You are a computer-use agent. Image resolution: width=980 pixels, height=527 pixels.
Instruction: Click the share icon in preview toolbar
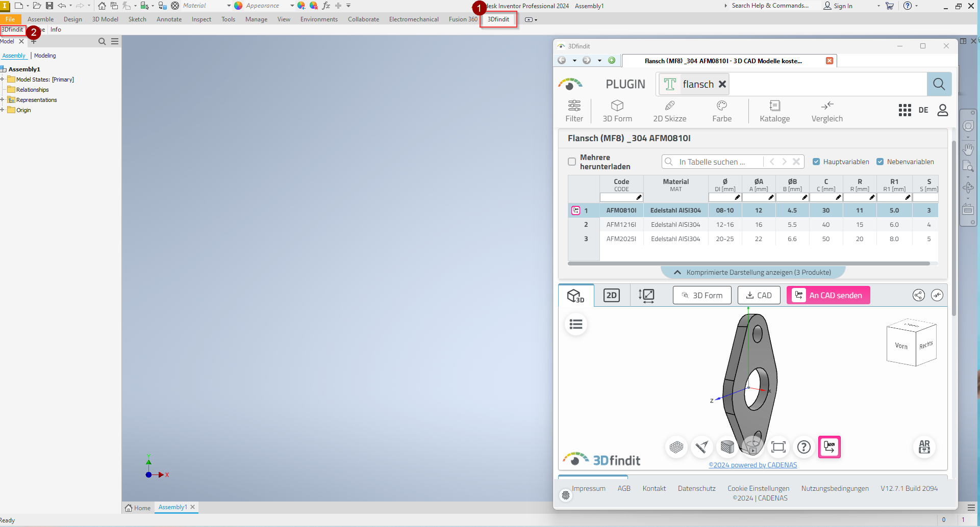click(918, 295)
